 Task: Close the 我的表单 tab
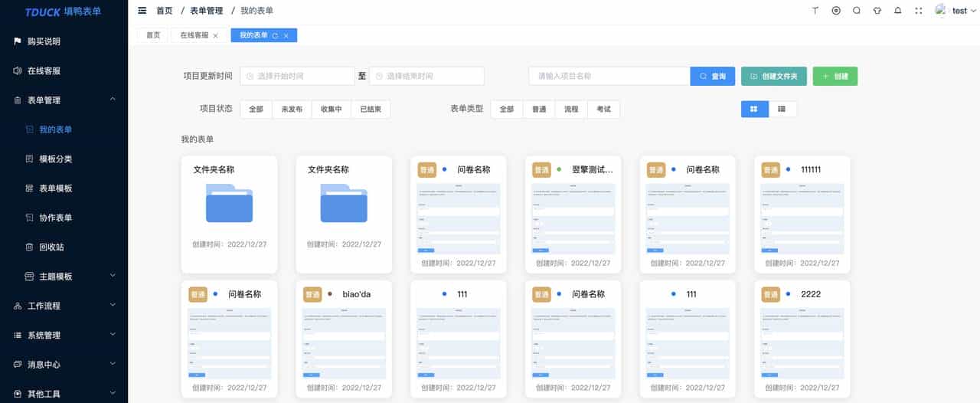(x=286, y=36)
